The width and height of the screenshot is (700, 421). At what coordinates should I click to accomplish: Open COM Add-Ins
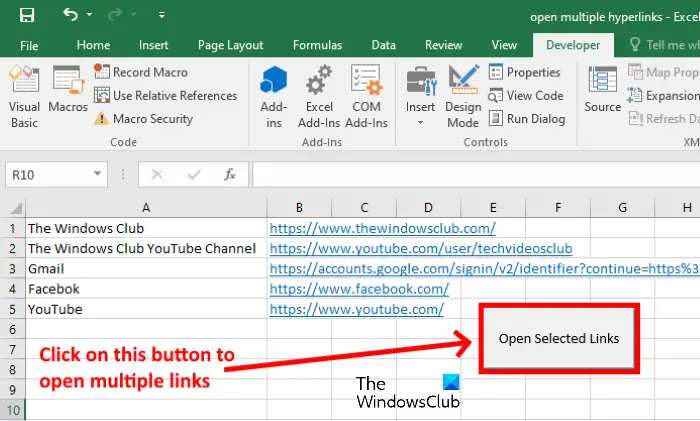point(367,96)
